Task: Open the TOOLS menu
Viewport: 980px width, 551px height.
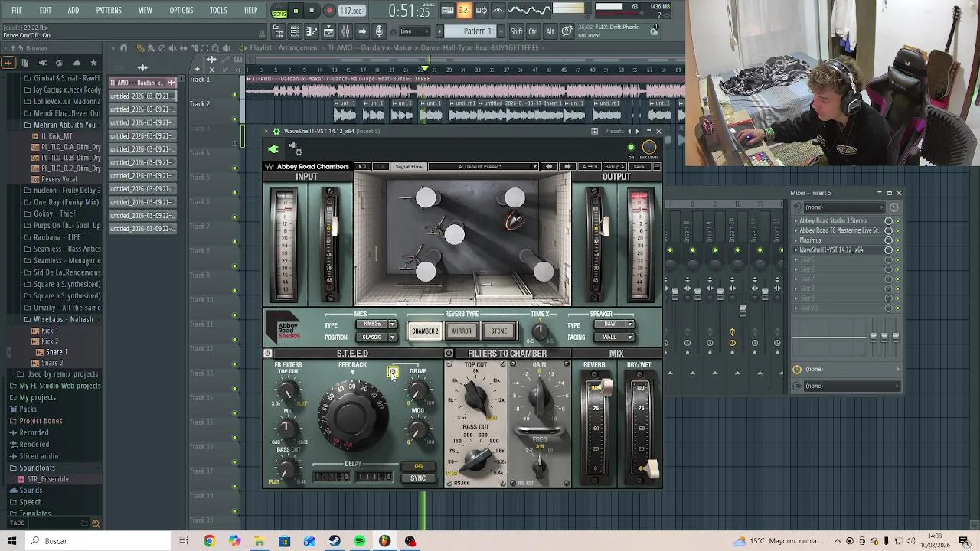Action: coord(218,11)
